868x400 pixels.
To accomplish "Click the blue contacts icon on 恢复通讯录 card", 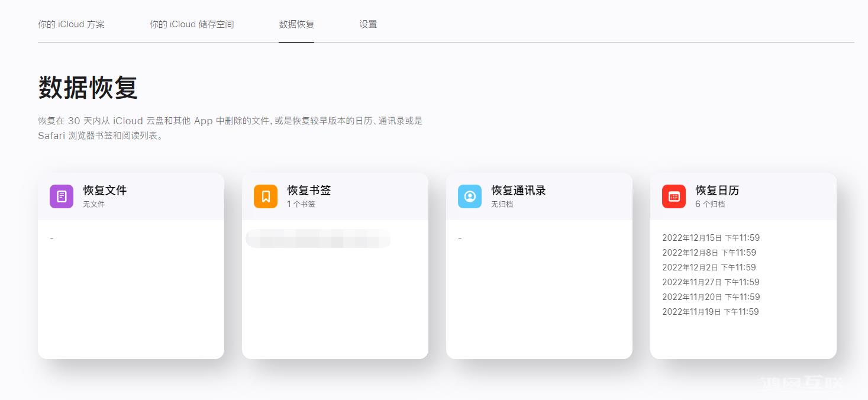I will point(469,196).
